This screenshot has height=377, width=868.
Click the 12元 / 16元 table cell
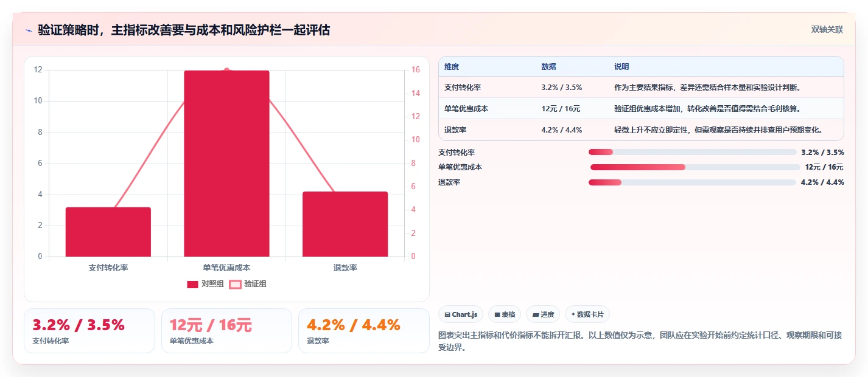(561, 109)
